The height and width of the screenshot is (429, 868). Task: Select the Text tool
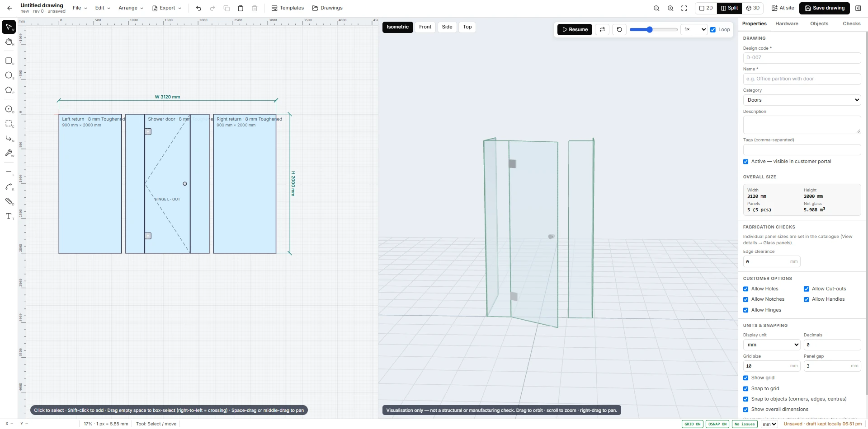coord(9,216)
